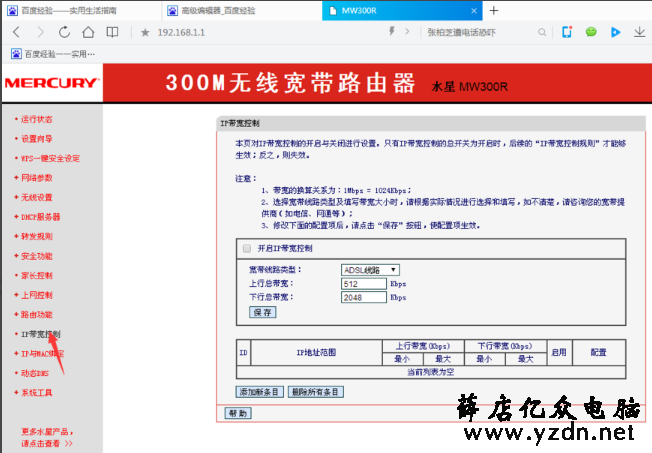Screen dimensions: 652x453
Task: Click the 更多水星产品 请点击查看 link
Action: click(x=47, y=438)
